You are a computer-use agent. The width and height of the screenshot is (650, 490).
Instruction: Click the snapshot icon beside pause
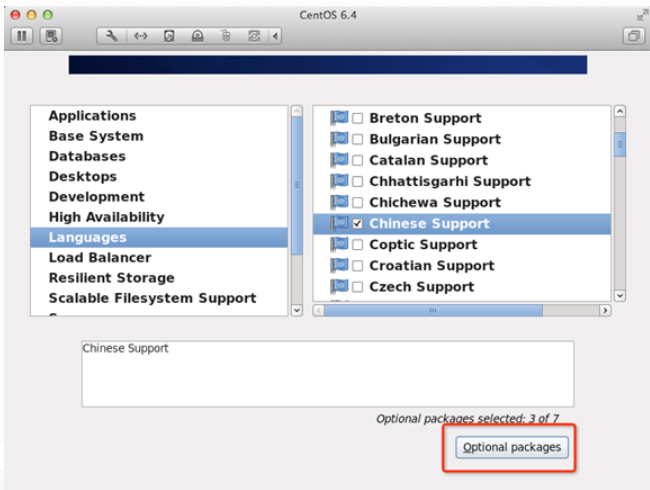pos(50,36)
